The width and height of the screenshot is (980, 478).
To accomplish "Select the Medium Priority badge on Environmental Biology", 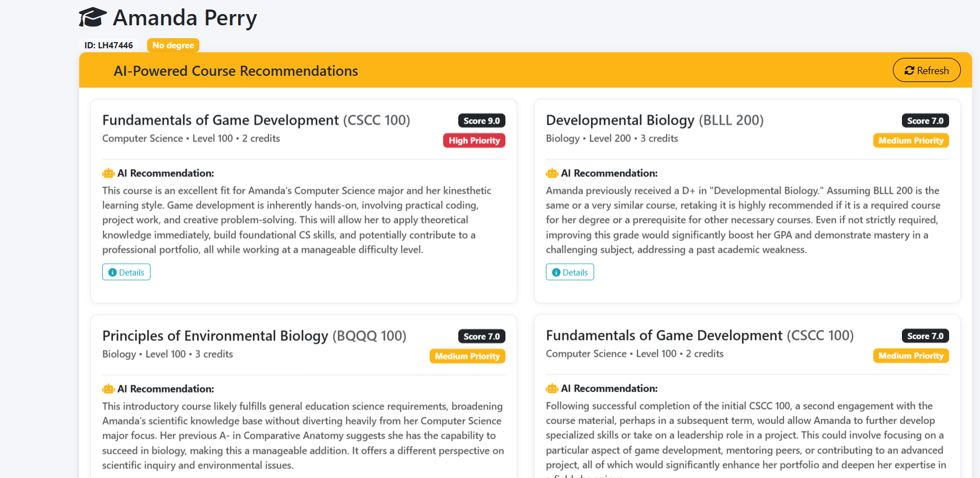I will pos(467,356).
